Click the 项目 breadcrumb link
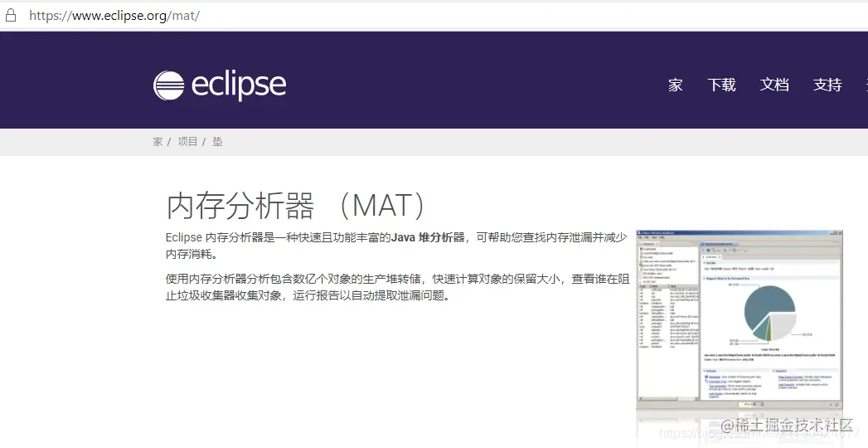The height and width of the screenshot is (448, 868). tap(187, 142)
